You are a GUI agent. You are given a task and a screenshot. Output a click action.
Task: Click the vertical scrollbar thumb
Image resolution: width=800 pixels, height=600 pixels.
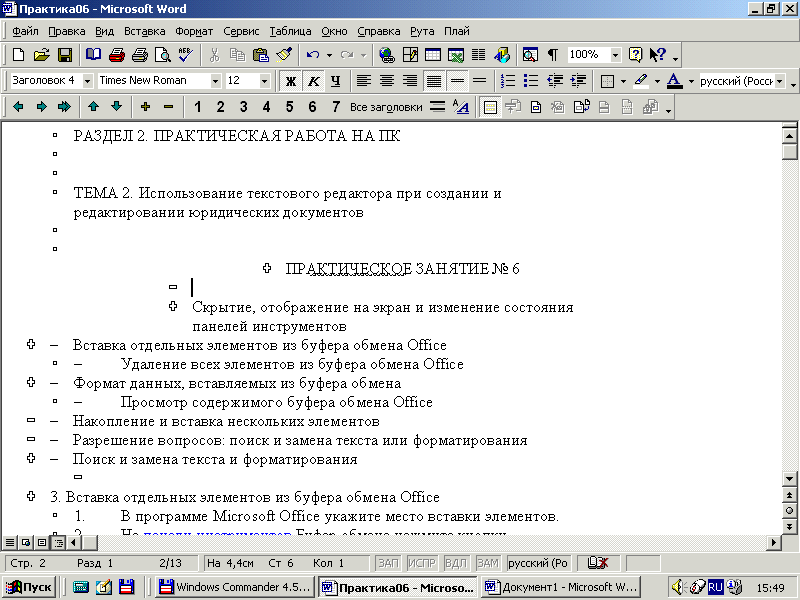(x=789, y=152)
